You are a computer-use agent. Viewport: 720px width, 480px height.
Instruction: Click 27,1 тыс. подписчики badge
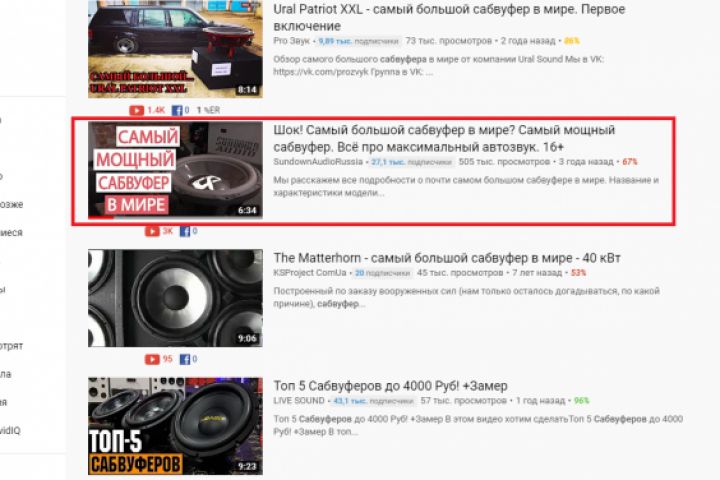tap(411, 162)
